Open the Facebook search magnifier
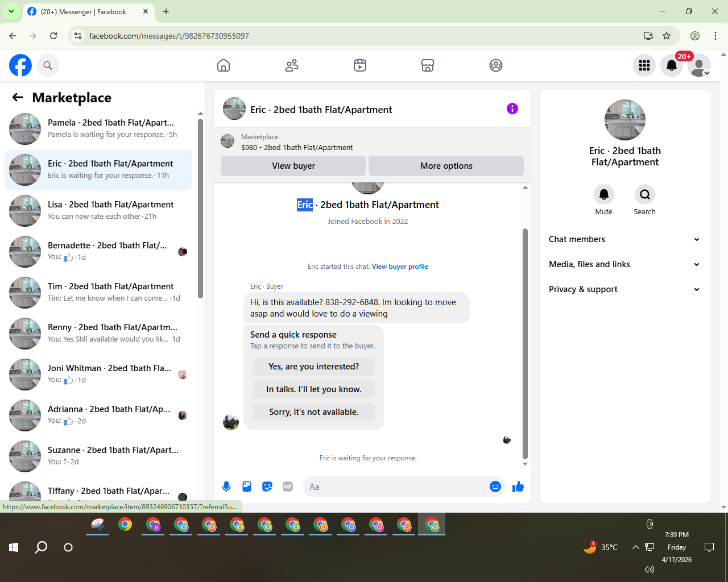The image size is (728, 582). (48, 65)
